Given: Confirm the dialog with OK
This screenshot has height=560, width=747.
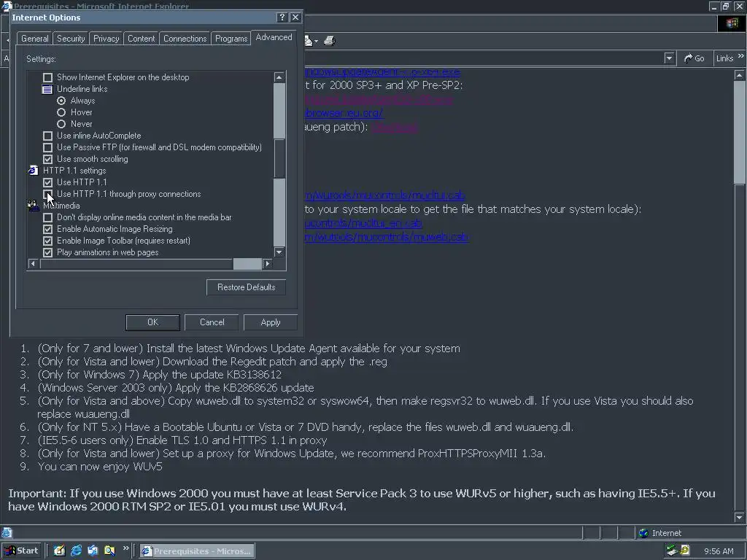Looking at the screenshot, I should [x=153, y=322].
